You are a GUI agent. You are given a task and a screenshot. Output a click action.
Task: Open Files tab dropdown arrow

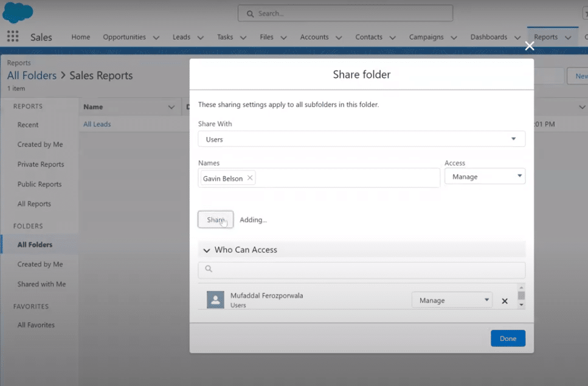pyautogui.click(x=284, y=38)
